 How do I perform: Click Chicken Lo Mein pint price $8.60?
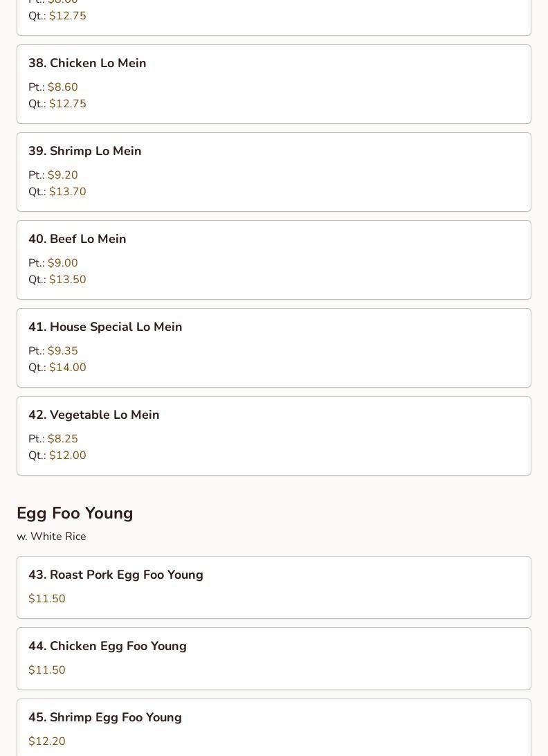[x=62, y=87]
